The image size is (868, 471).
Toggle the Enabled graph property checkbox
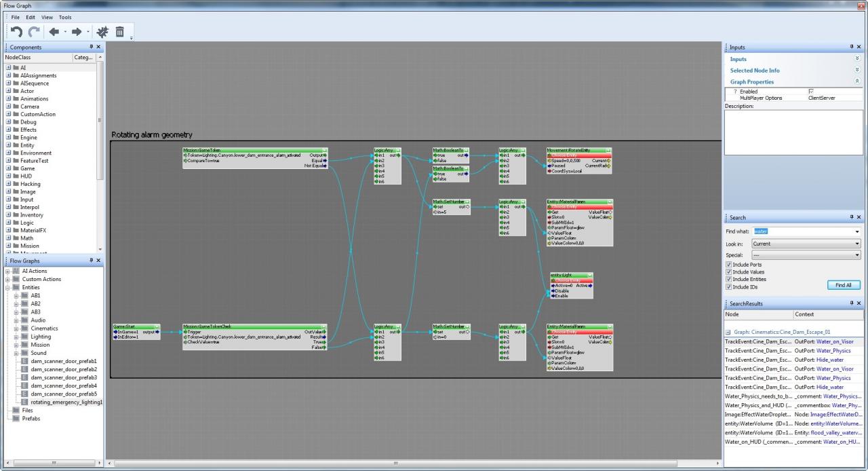point(811,91)
